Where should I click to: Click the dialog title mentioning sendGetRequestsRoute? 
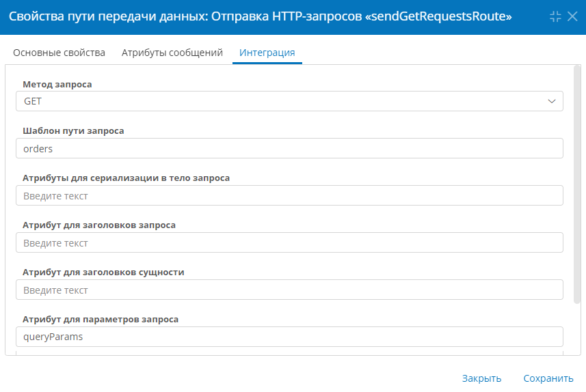260,16
